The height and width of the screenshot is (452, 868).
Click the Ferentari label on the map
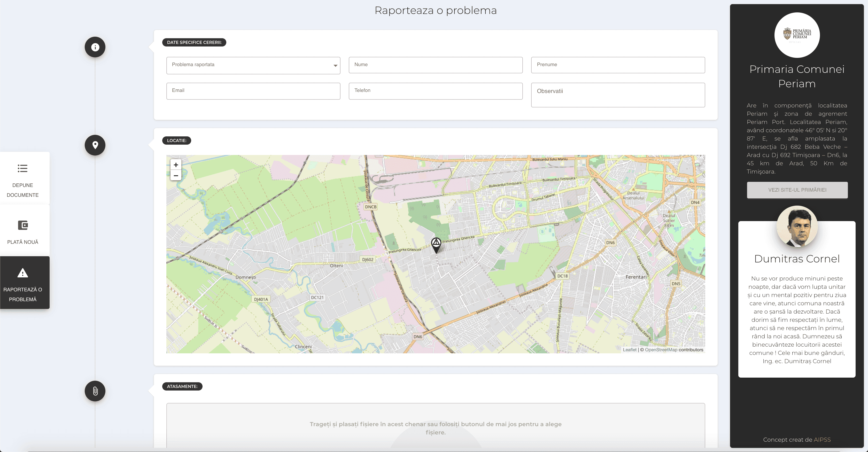click(636, 277)
